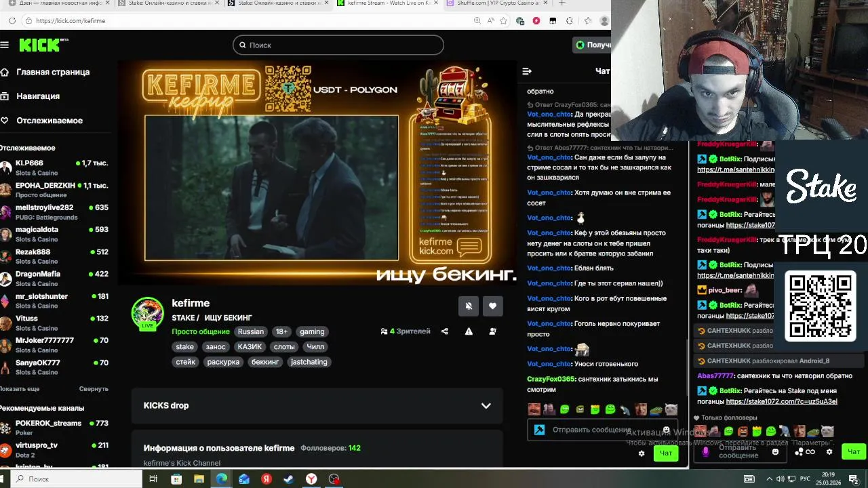The height and width of the screenshot is (488, 868).
Task: Select the gaming tag
Action: point(312,331)
